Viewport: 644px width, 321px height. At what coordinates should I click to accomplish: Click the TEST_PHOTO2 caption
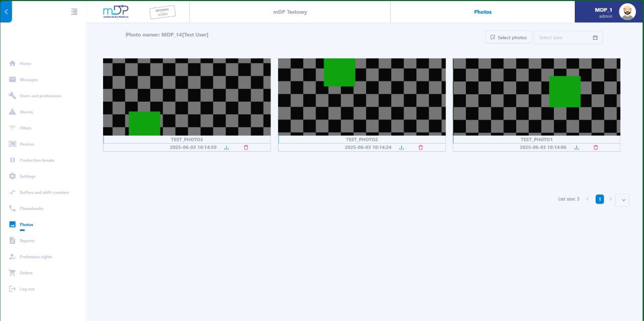tap(362, 139)
